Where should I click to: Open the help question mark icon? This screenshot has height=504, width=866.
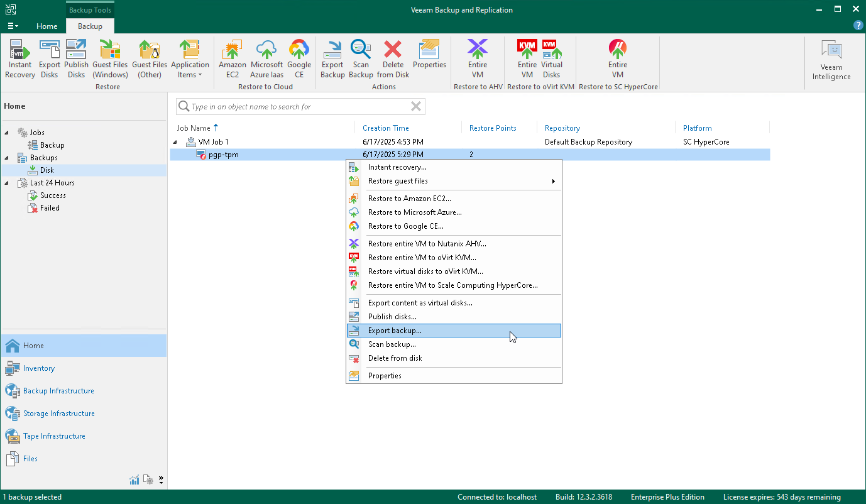[x=858, y=26]
